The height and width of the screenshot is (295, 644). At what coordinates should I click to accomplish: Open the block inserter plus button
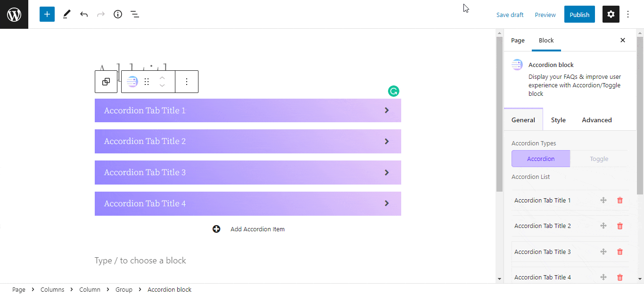pyautogui.click(x=47, y=14)
